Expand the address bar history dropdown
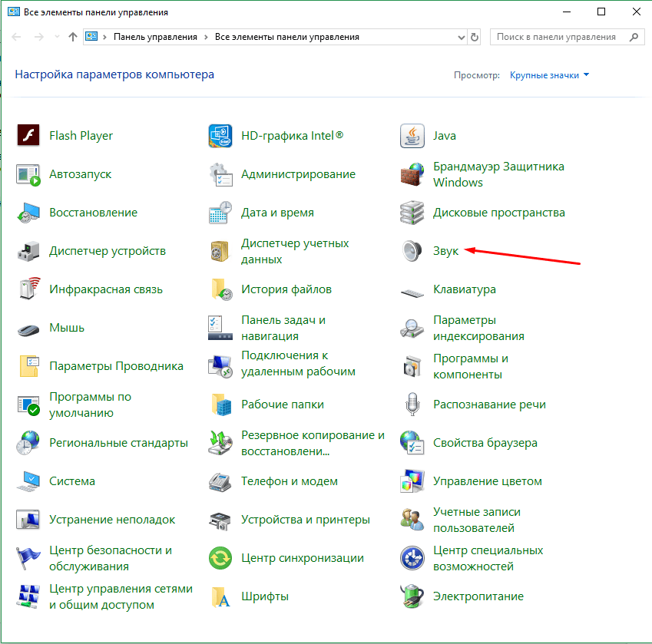Viewport: 652px width, 644px height. click(461, 38)
